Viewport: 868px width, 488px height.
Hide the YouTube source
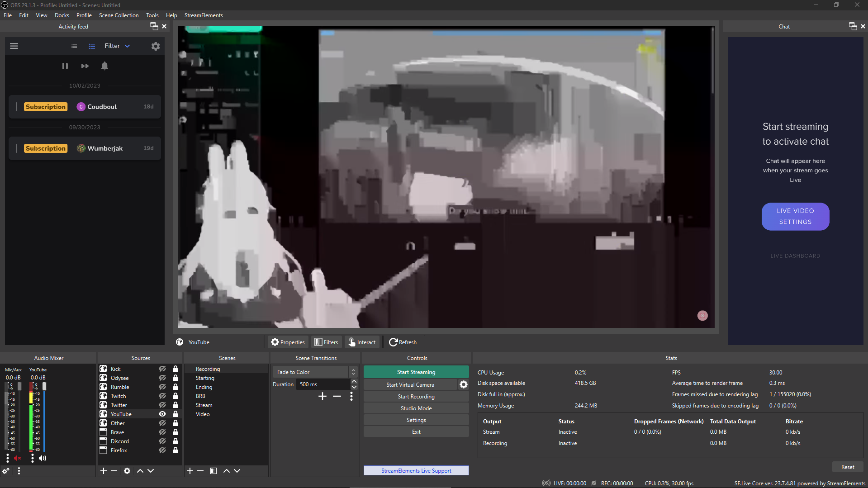click(162, 414)
